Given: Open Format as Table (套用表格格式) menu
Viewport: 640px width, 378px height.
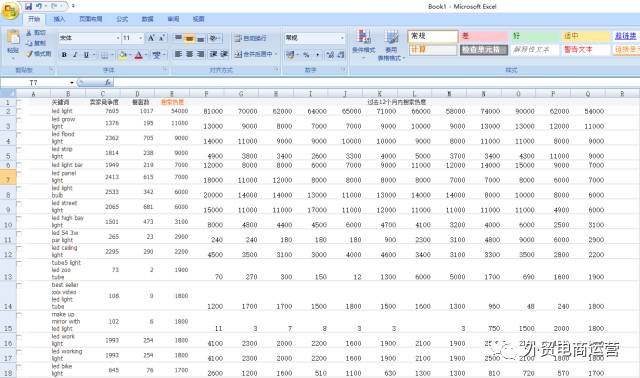Looking at the screenshot, I should point(391,45).
